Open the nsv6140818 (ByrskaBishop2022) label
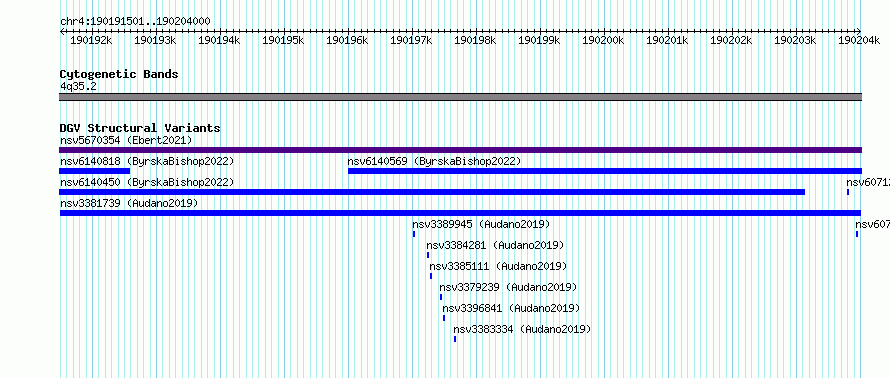This screenshot has width=890, height=378. click(147, 161)
